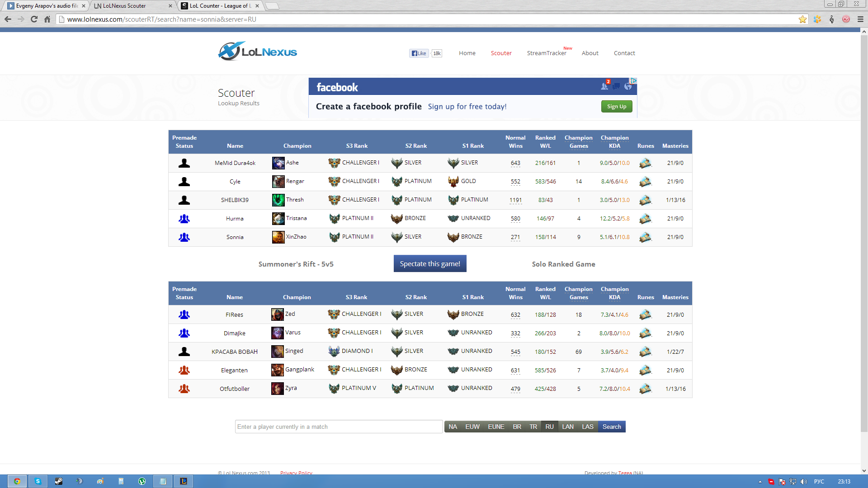Click the blue premade icon for Hurma
868x488 pixels.
click(x=184, y=219)
